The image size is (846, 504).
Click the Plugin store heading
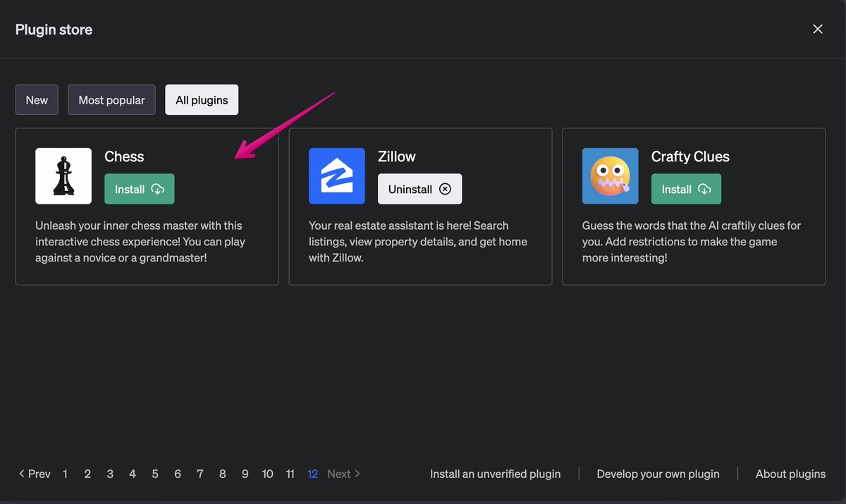click(x=54, y=30)
